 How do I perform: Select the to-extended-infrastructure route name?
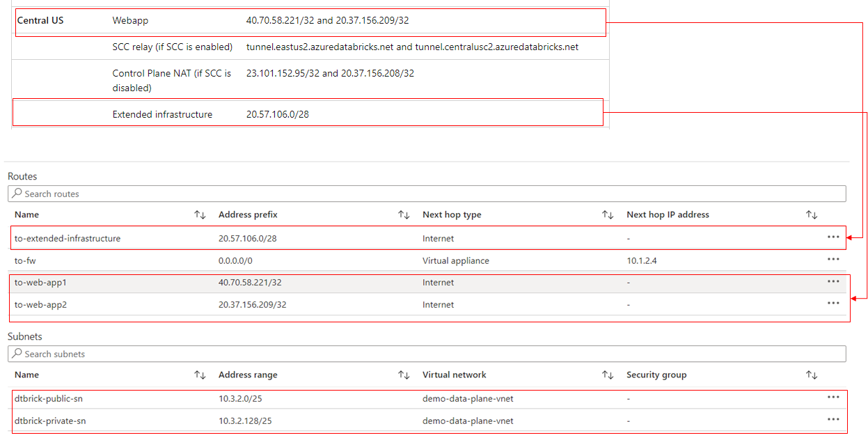click(x=68, y=238)
